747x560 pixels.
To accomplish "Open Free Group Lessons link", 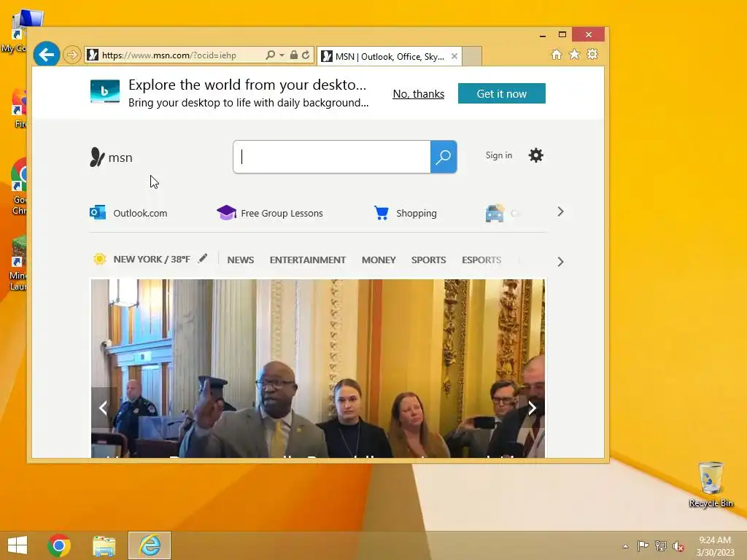I will (x=270, y=213).
